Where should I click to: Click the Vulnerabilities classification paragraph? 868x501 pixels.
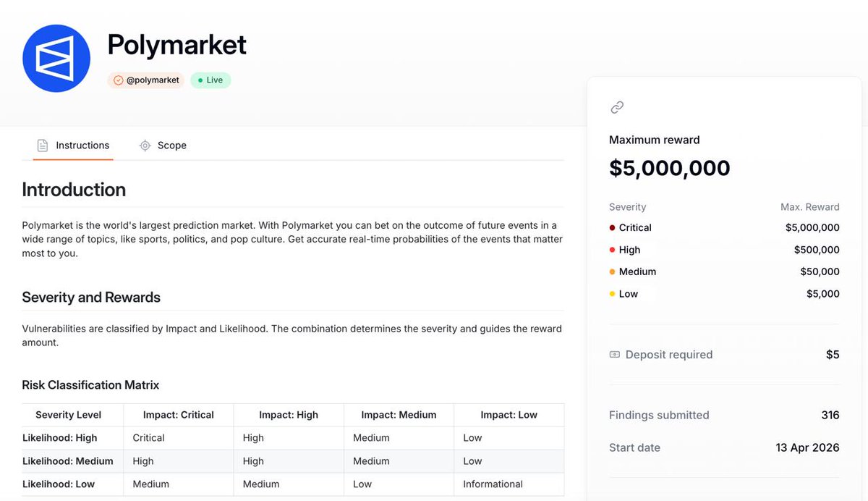click(x=292, y=335)
